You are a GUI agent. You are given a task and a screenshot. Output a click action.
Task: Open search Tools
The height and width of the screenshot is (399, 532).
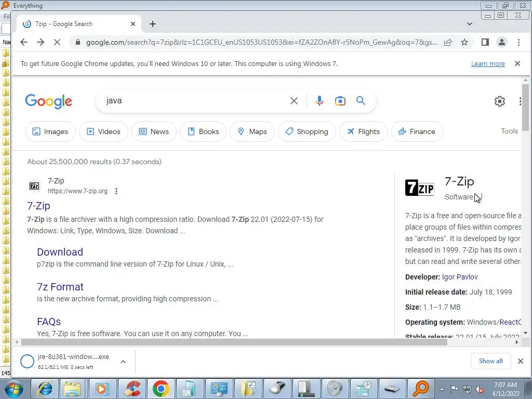pos(509,131)
